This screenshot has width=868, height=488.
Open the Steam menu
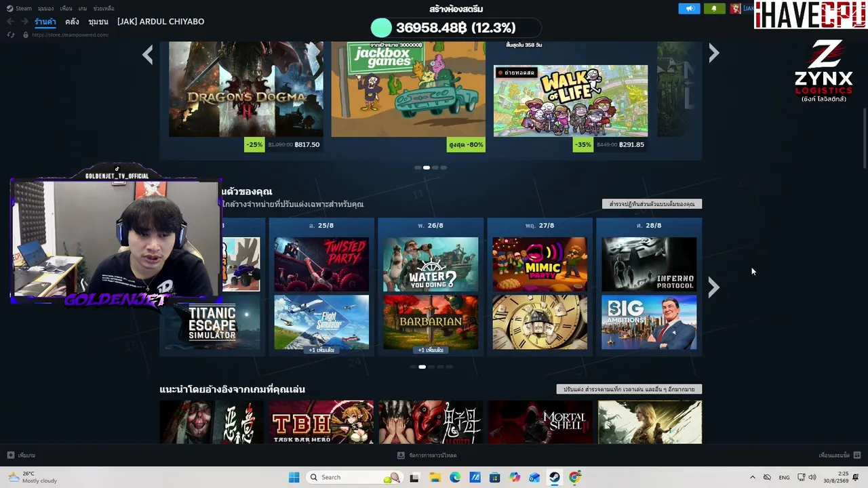click(x=20, y=9)
